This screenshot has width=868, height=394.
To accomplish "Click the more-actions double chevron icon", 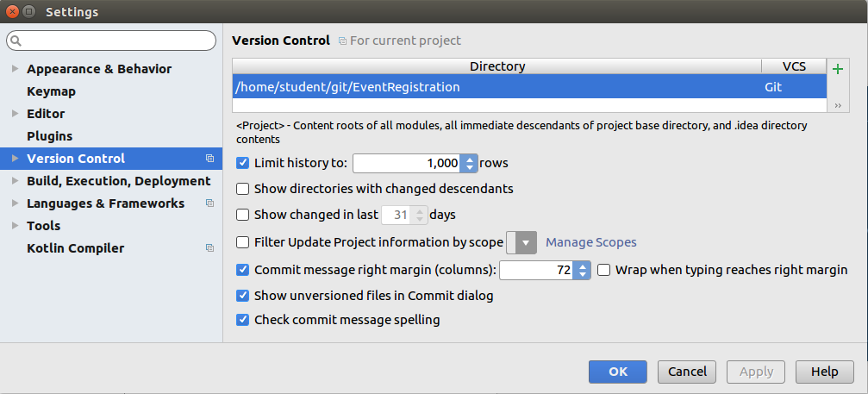I will tap(837, 105).
